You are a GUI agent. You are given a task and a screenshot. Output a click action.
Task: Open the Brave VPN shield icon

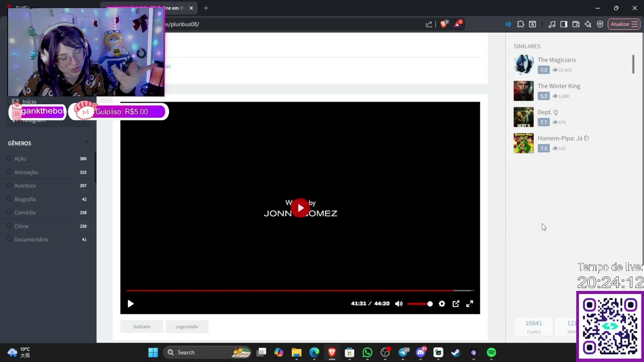tap(600, 24)
